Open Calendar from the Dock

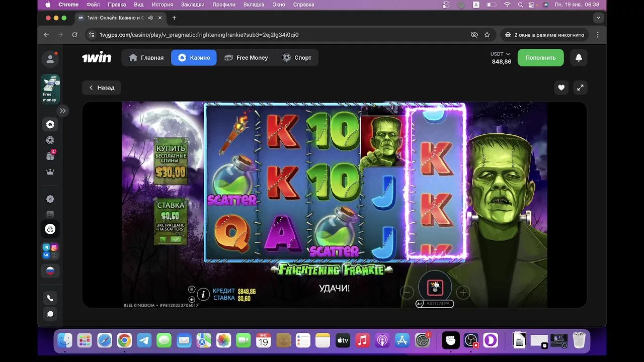263,341
